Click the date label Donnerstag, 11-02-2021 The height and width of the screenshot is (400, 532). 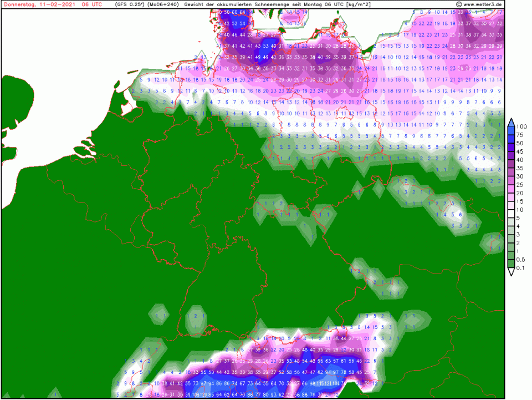[x=39, y=4]
